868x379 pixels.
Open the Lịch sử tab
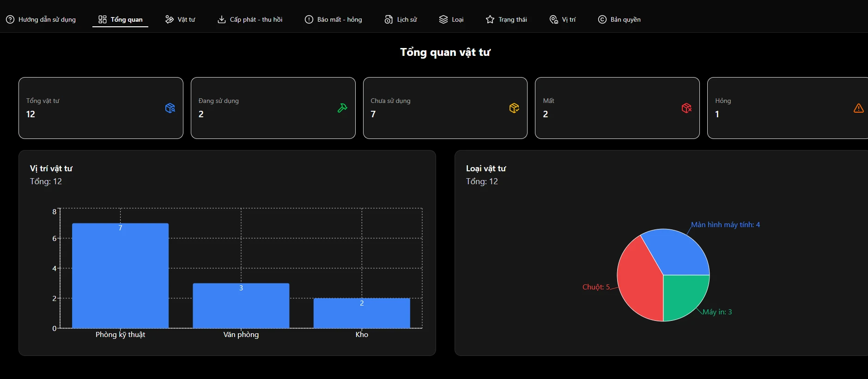click(x=401, y=19)
